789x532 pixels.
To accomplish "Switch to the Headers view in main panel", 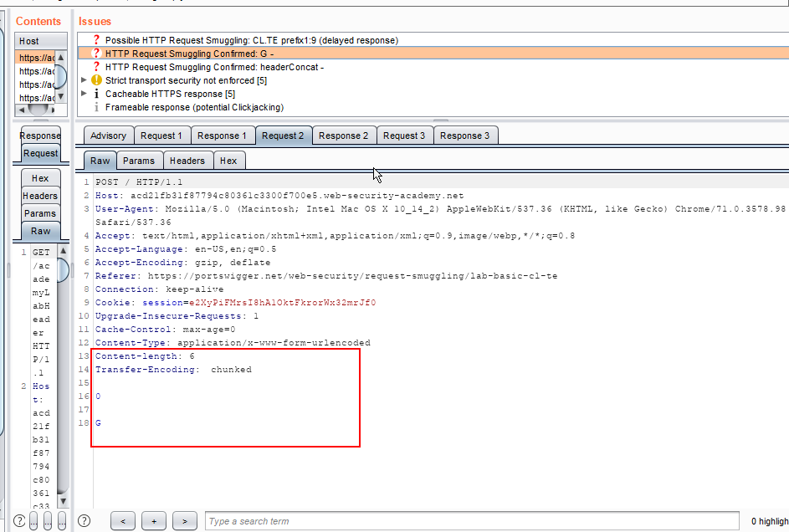I will click(187, 161).
